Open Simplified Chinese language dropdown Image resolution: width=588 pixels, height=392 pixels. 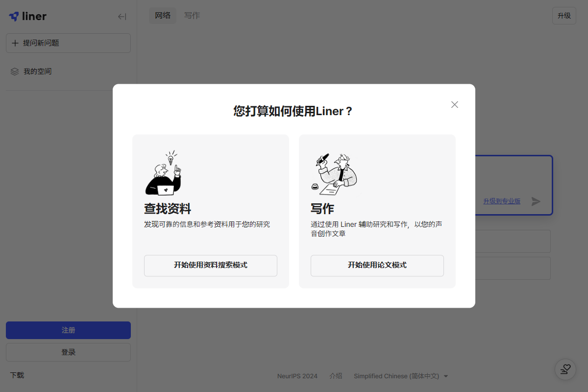[401, 376]
